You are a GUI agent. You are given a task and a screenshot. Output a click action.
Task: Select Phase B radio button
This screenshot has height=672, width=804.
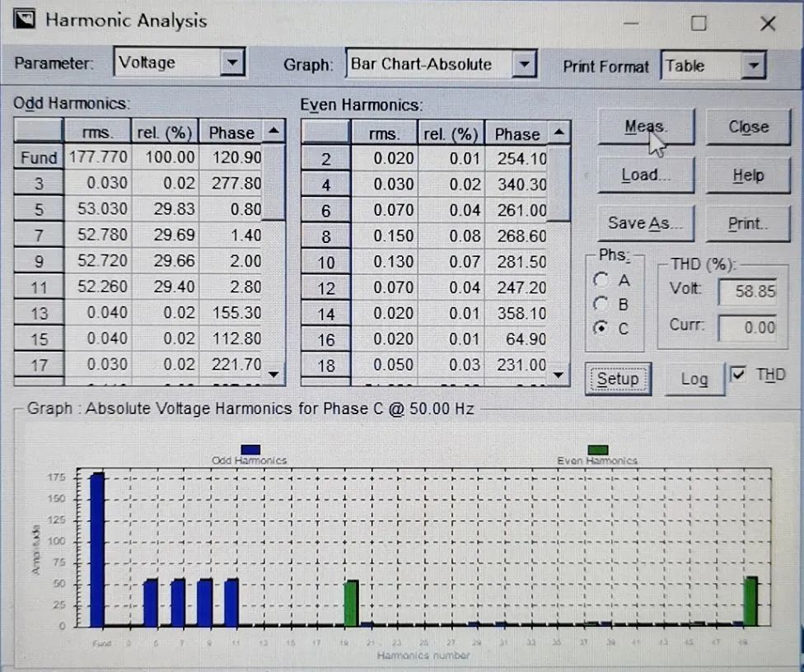[x=602, y=304]
